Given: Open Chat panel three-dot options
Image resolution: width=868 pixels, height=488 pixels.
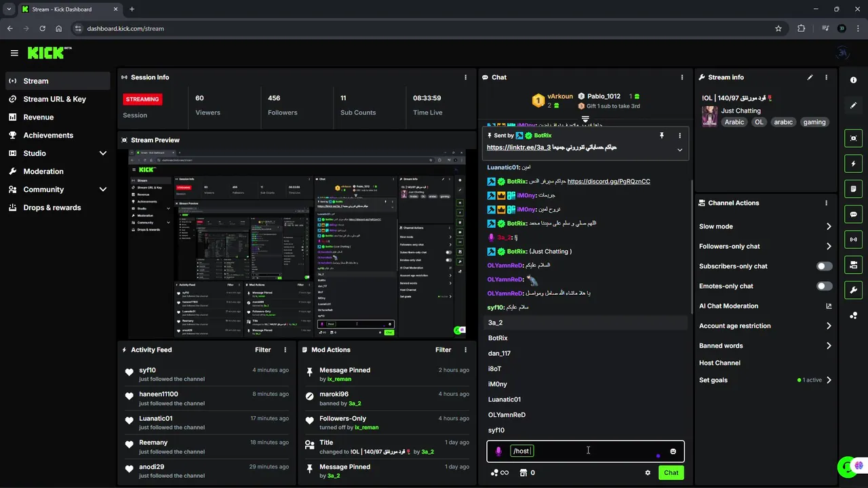Looking at the screenshot, I should tap(682, 77).
